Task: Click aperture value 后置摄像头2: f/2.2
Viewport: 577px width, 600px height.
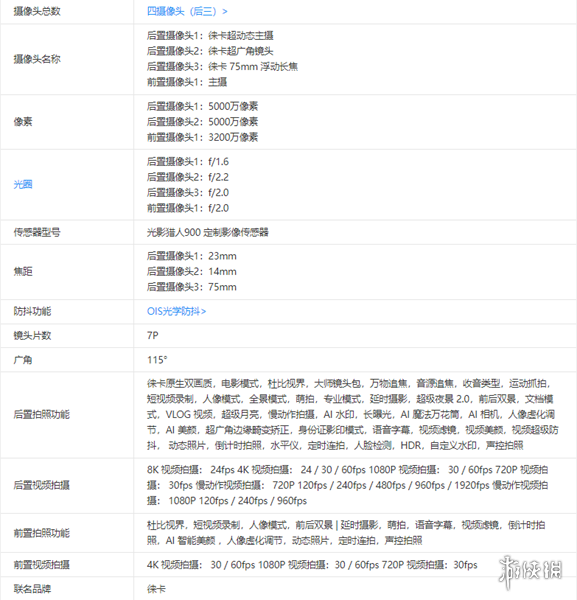Action: (x=188, y=177)
